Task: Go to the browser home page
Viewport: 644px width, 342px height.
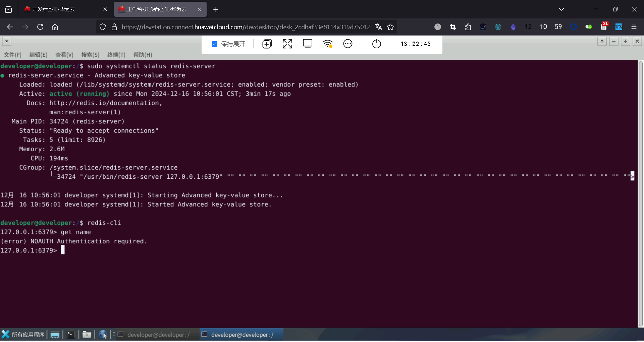Action: click(x=55, y=27)
